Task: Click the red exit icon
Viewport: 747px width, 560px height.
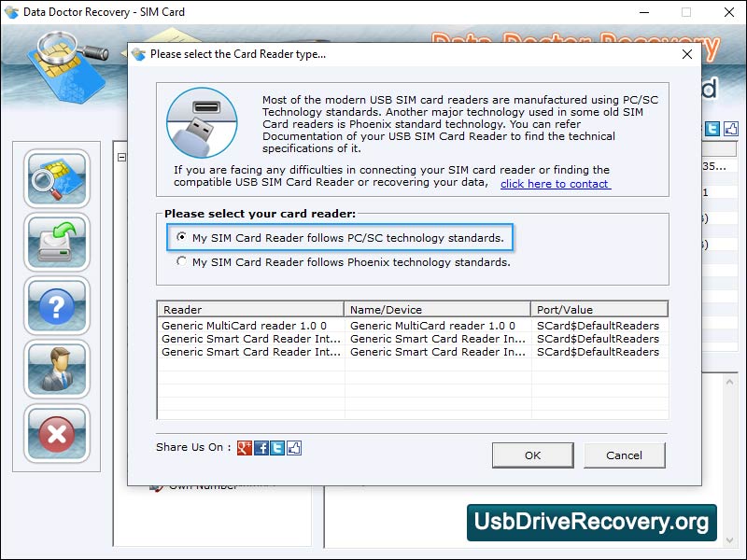Action: [56, 435]
